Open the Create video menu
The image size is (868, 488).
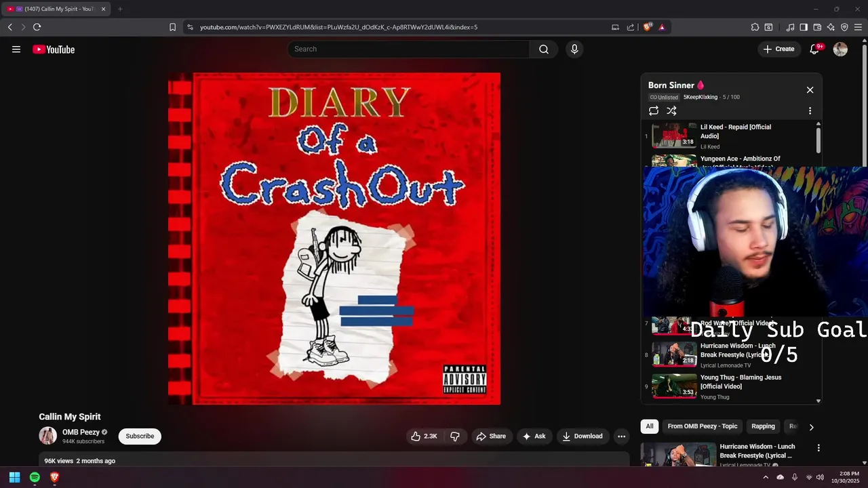coord(778,49)
